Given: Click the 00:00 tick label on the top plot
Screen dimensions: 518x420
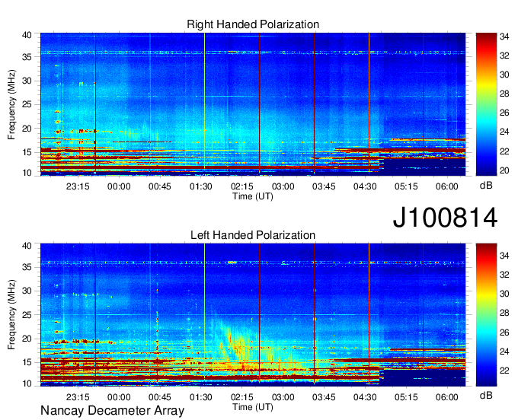Looking at the screenshot, I should coord(119,186).
